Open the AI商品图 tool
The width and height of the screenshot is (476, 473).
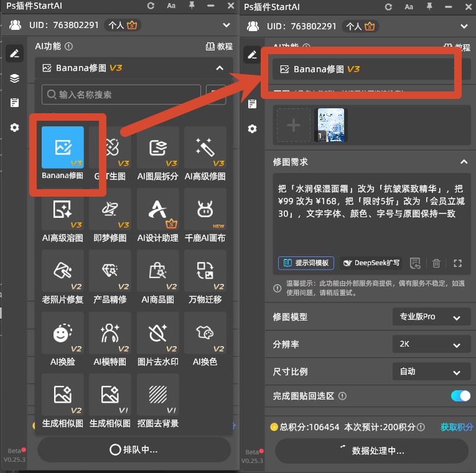(x=158, y=271)
